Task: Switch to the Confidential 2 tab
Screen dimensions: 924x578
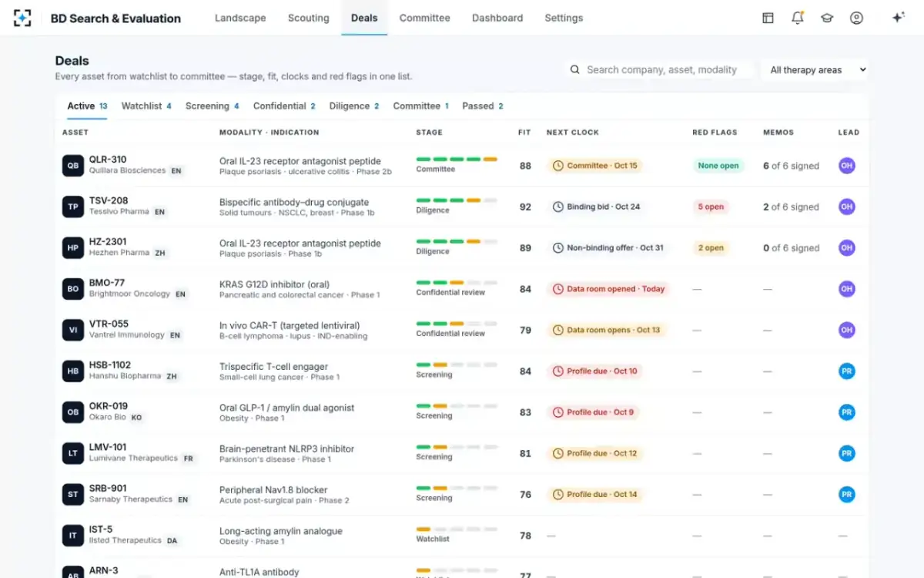Action: click(x=284, y=106)
